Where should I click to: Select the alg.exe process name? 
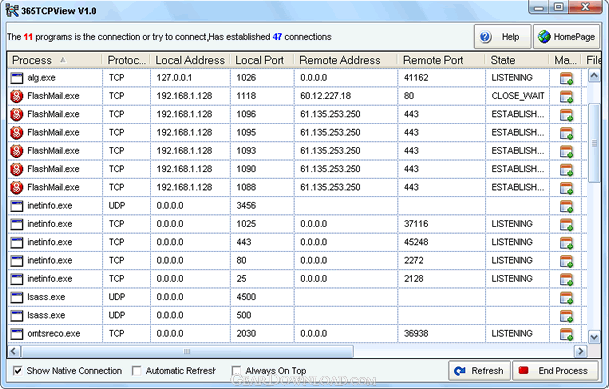pyautogui.click(x=41, y=78)
